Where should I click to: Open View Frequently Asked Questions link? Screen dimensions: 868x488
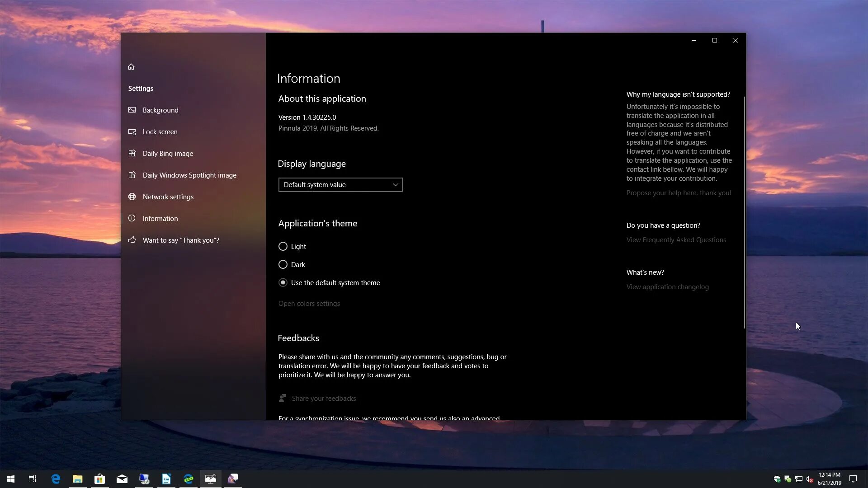(676, 240)
